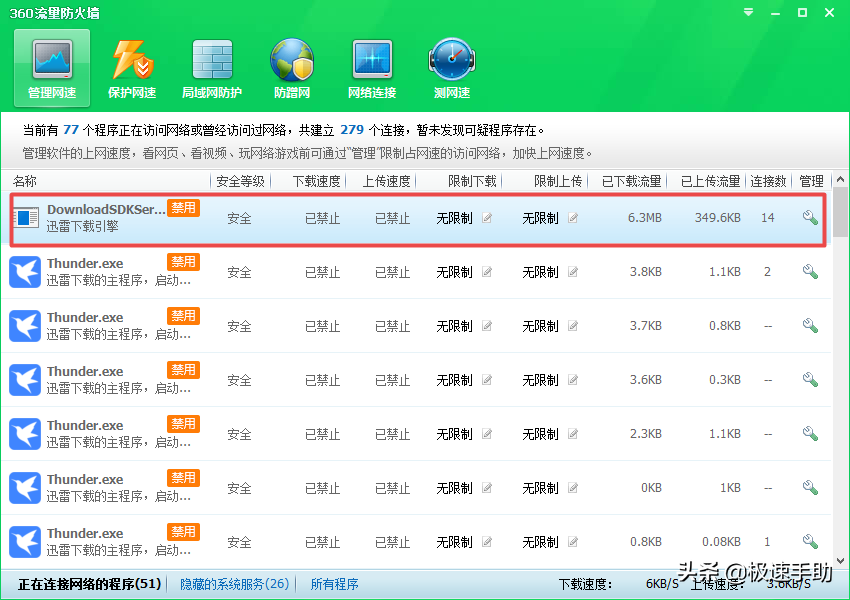Click 无限制 download limit in DownloadSDKSer row
Image resolution: width=850 pixels, height=600 pixels.
(454, 218)
